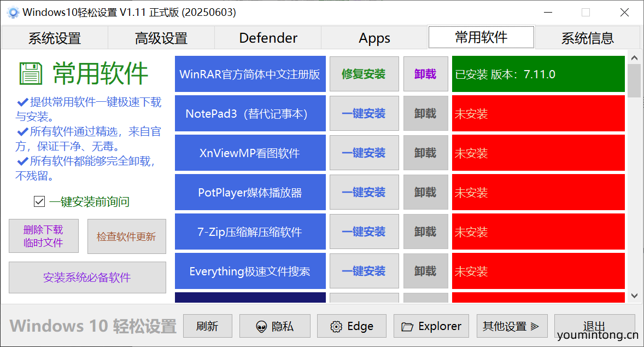Click 卸载 in the PotPlayer row
The image size is (644, 347).
(425, 193)
